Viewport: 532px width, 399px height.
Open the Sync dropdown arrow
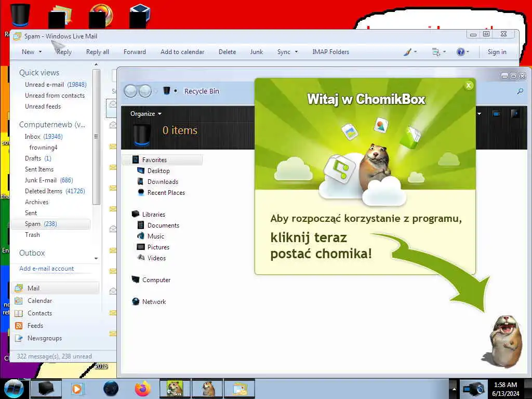[296, 52]
